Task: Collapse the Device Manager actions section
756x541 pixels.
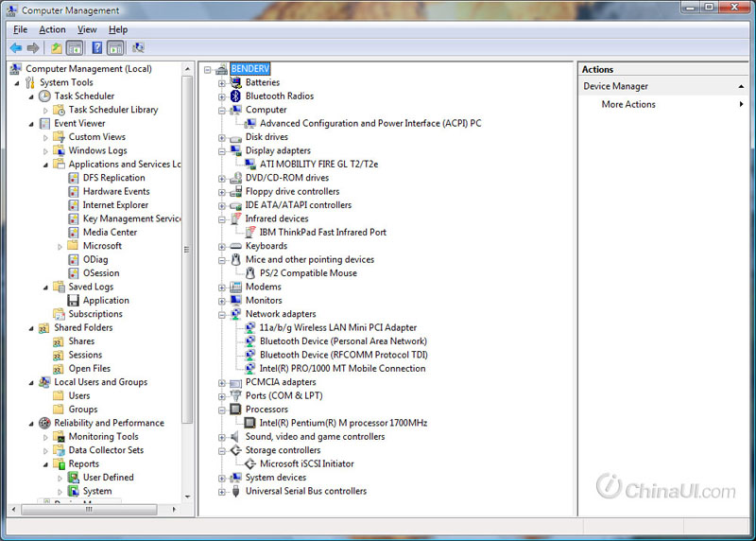Action: point(741,86)
